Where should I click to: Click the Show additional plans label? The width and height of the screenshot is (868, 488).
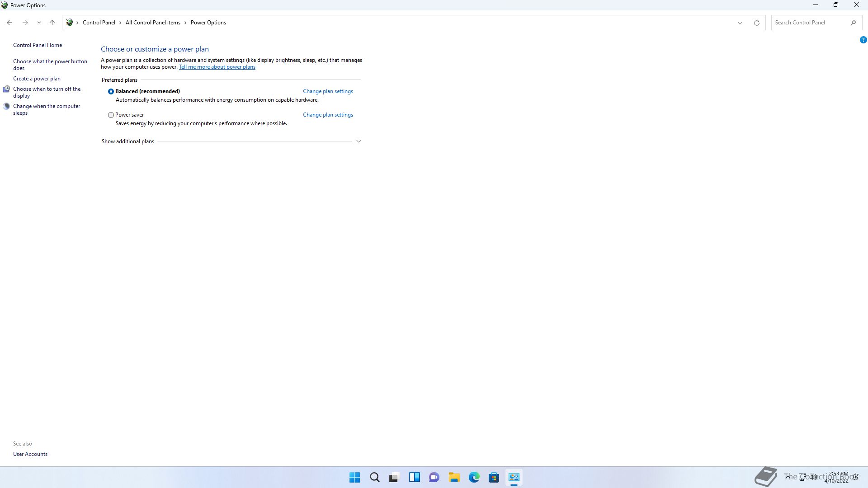pos(128,141)
